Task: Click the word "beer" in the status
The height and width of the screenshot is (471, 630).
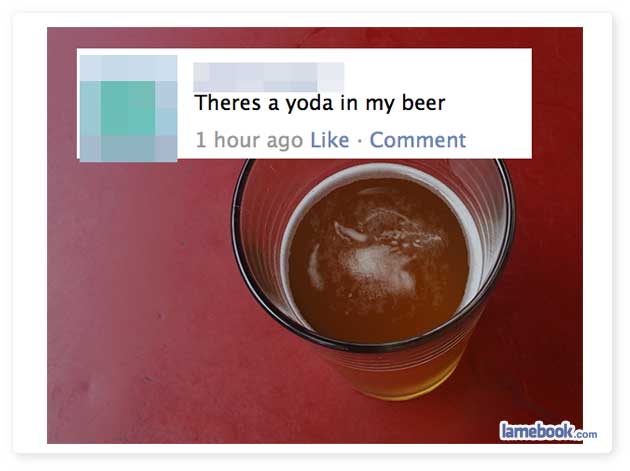Action: [423, 102]
